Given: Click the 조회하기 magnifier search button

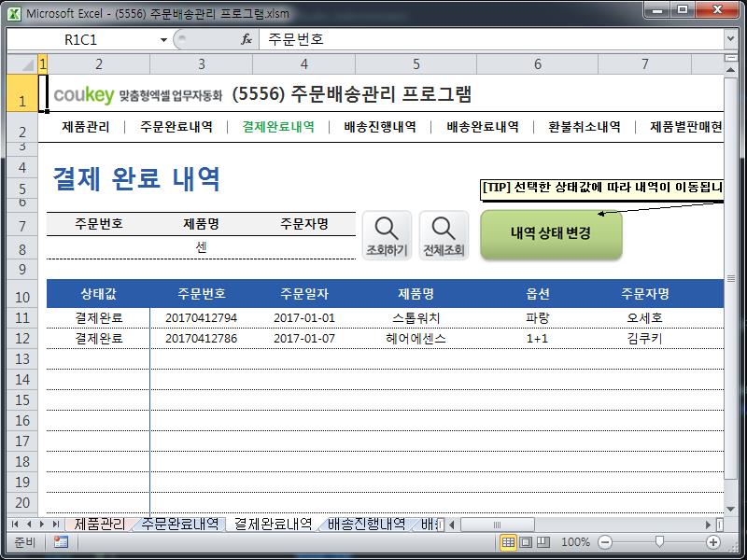Looking at the screenshot, I should pos(387,236).
